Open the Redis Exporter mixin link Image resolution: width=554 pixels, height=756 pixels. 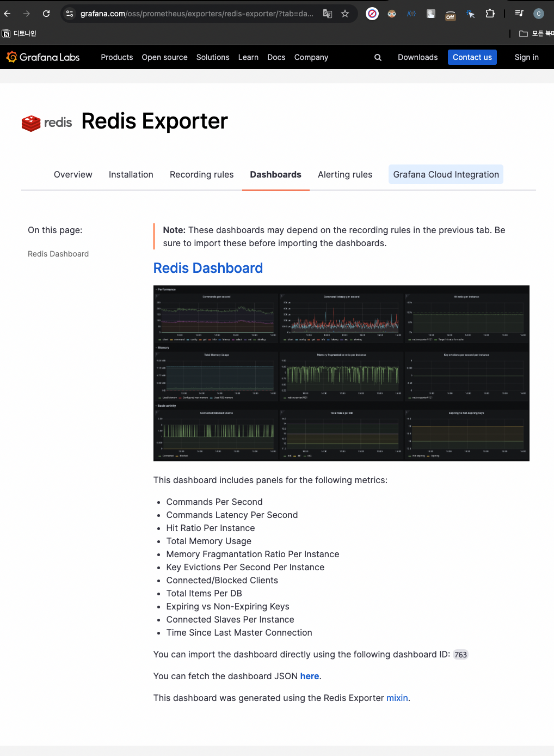click(x=397, y=698)
